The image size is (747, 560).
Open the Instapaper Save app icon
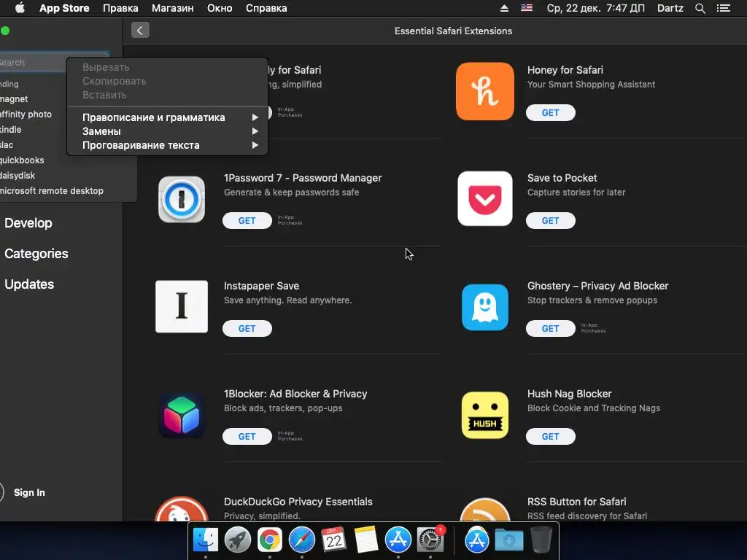coord(182,306)
